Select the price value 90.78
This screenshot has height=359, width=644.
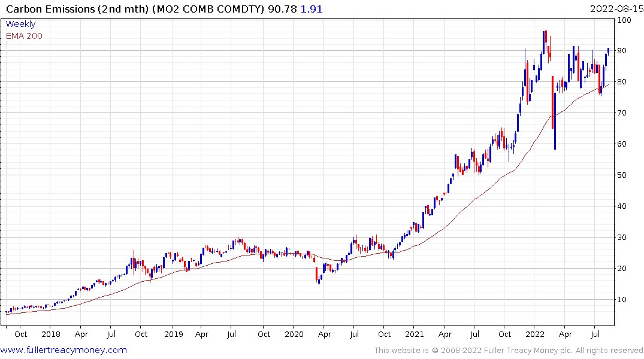(282, 9)
